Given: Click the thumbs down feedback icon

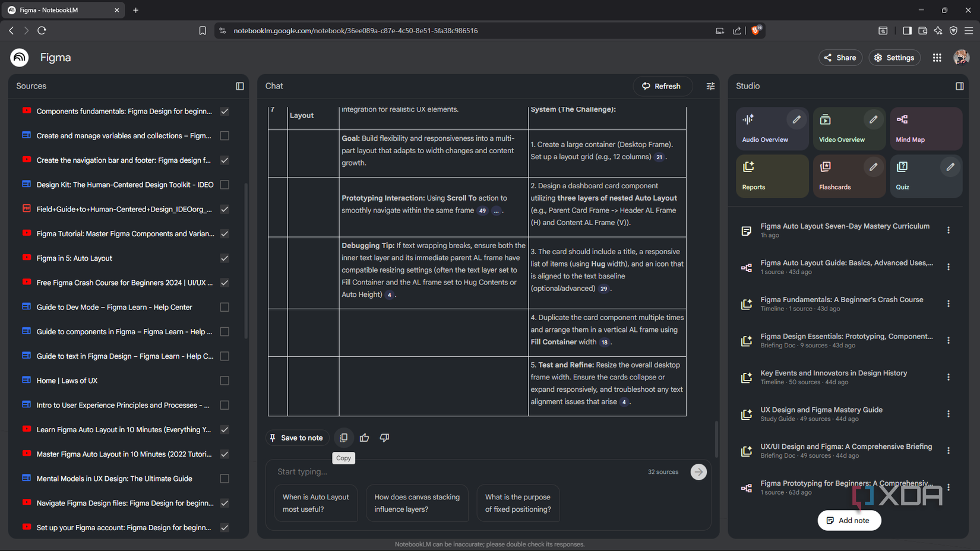Looking at the screenshot, I should pos(384,438).
